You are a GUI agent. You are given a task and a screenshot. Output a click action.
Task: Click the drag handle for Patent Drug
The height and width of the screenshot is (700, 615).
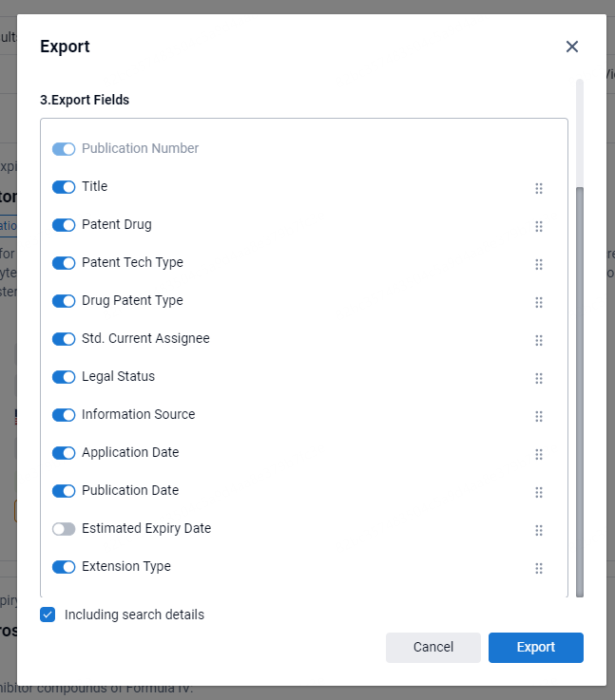tap(539, 226)
